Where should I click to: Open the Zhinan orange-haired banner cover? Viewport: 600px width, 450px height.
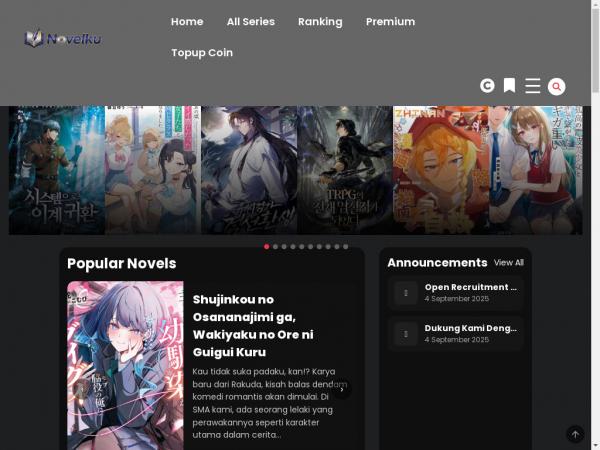(441, 170)
